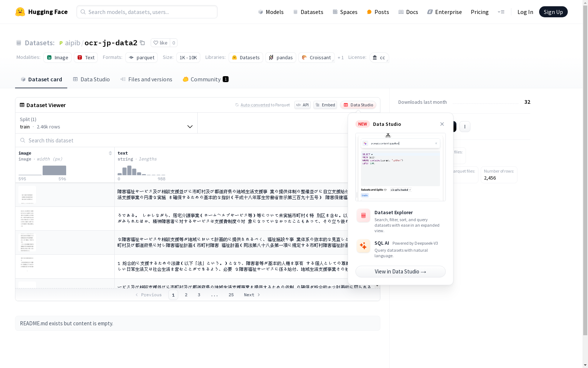Open the Datasets page in navbar
Image resolution: width=588 pixels, height=368 pixels.
(x=308, y=12)
